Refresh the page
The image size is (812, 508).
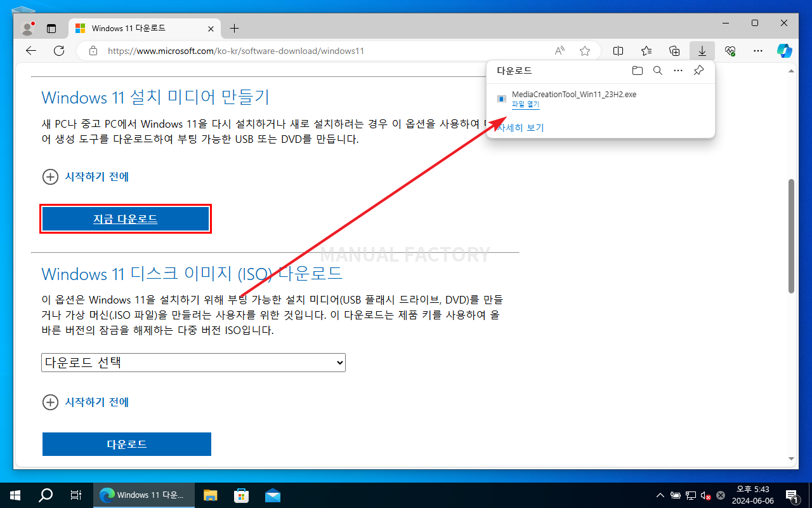pos(59,51)
